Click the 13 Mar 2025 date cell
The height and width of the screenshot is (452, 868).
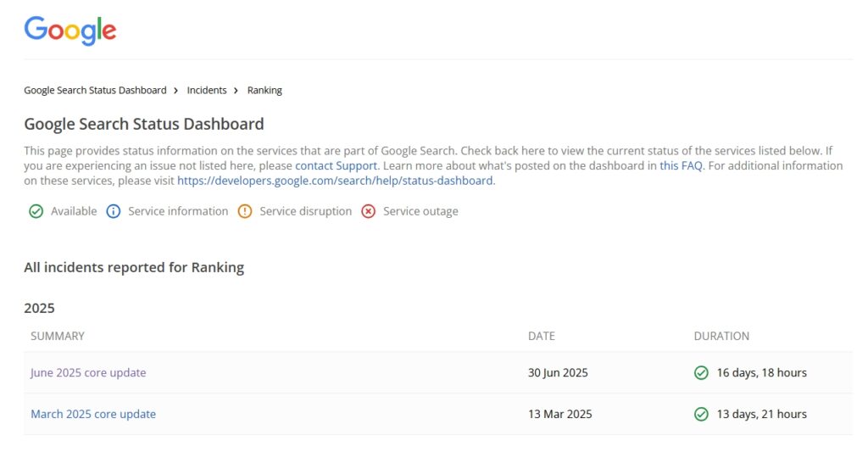pyautogui.click(x=560, y=415)
